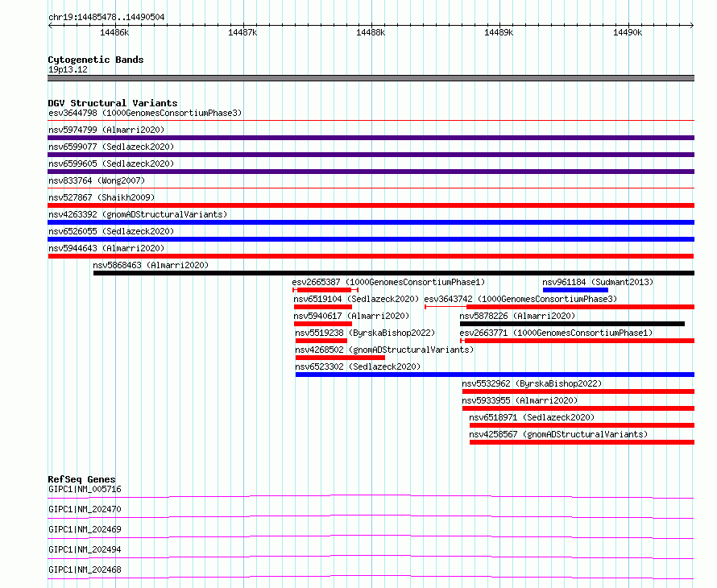Click the nsv6599605 (Sedlazeck2020) label
717x588 pixels.
[x=111, y=164]
